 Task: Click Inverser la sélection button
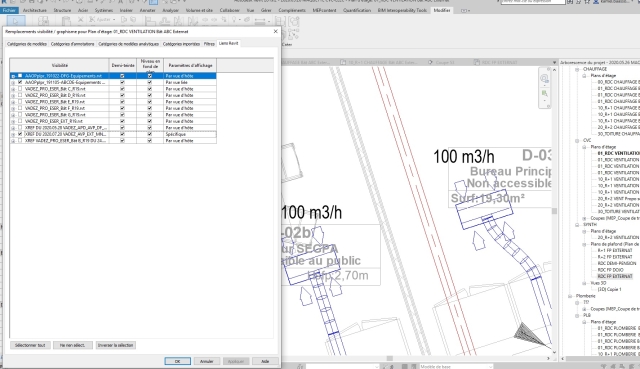pyautogui.click(x=116, y=345)
